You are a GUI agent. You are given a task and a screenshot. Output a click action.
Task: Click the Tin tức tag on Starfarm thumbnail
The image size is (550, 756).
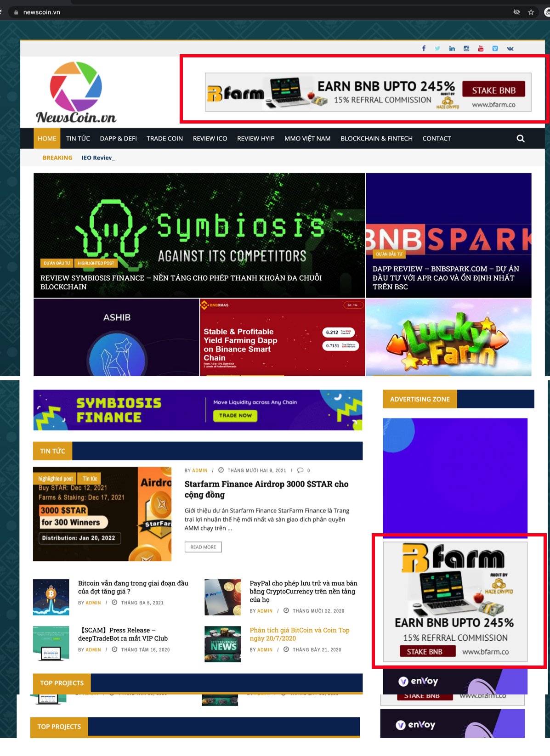click(x=90, y=479)
